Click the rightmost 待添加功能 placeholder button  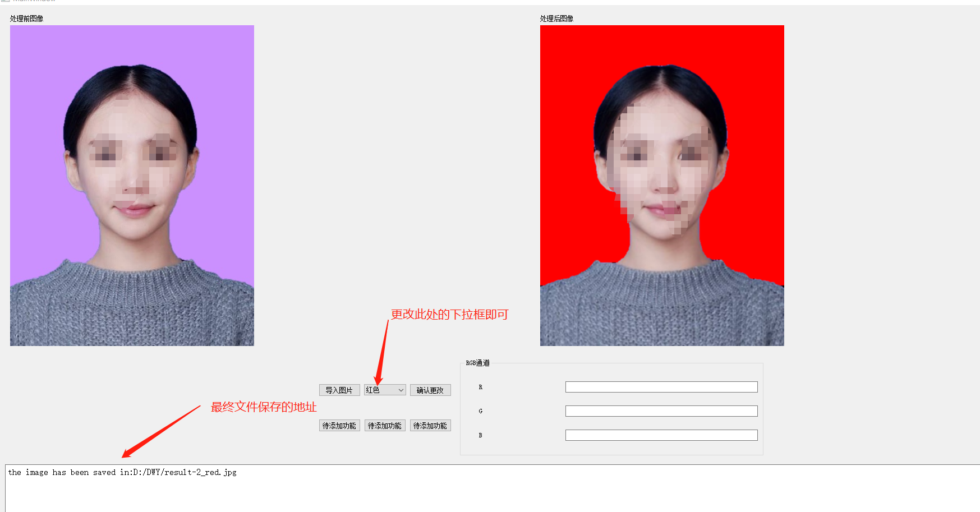pyautogui.click(x=430, y=425)
